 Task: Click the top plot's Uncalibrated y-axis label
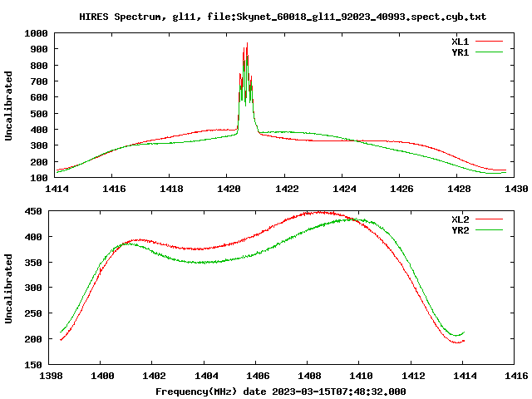pos(8,106)
